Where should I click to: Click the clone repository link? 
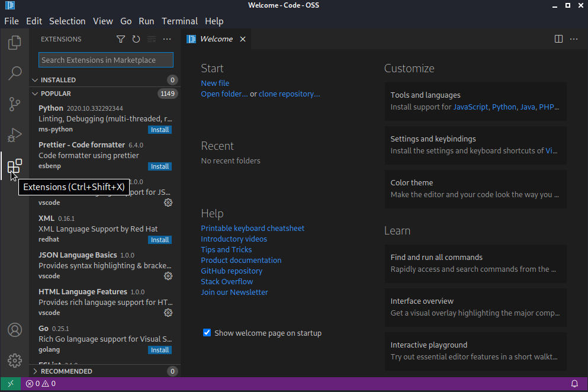click(289, 94)
